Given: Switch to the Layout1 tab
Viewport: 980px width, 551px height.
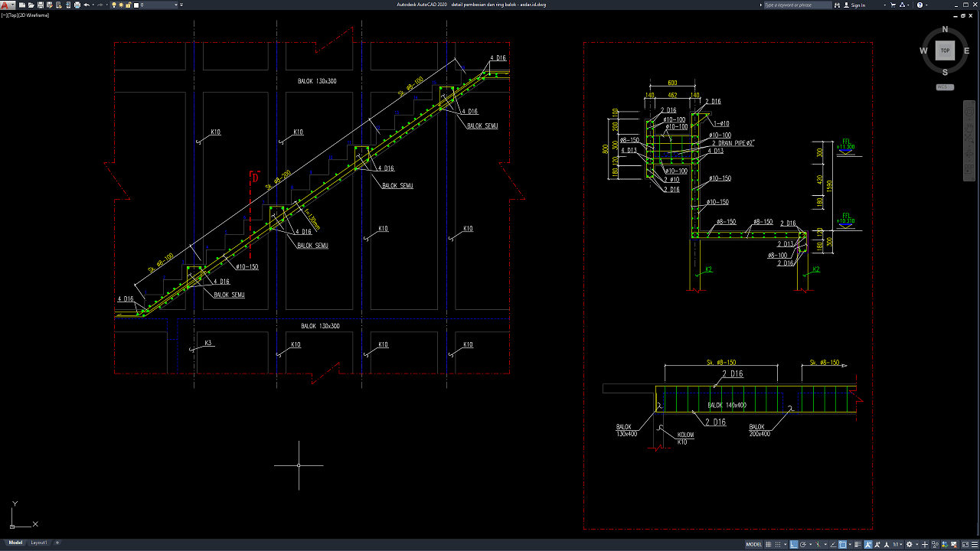Looking at the screenshot, I should (x=38, y=543).
